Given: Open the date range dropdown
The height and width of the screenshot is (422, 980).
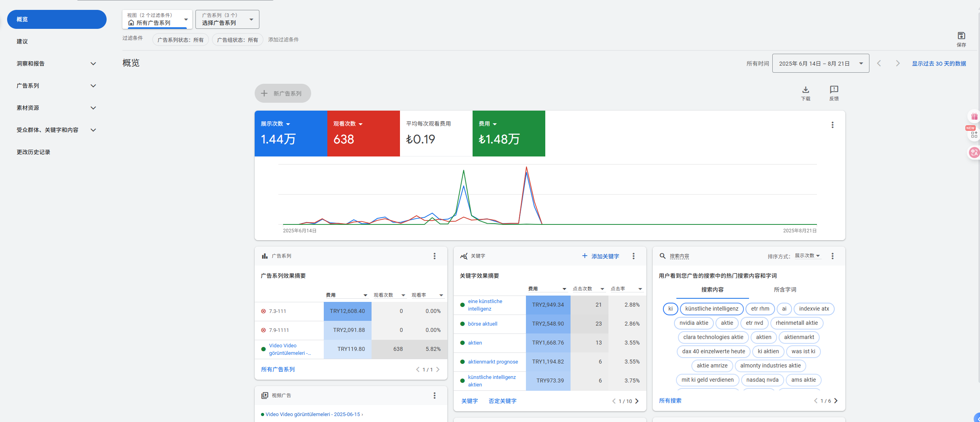Looking at the screenshot, I should point(820,63).
